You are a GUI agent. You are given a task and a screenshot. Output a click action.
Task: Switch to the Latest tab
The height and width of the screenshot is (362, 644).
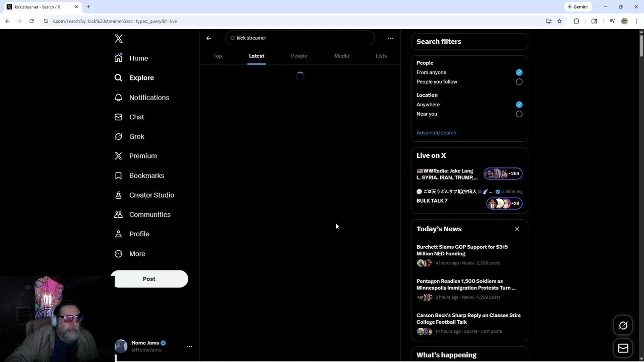(x=257, y=56)
